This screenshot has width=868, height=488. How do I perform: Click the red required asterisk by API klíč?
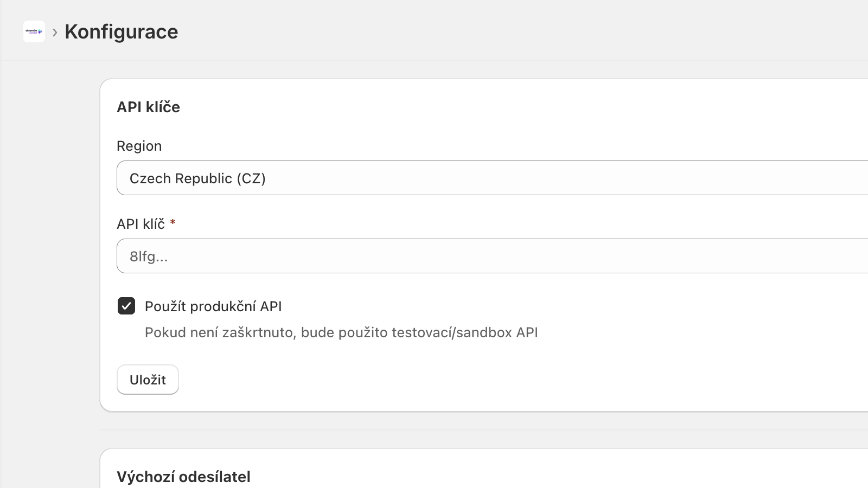tap(173, 222)
